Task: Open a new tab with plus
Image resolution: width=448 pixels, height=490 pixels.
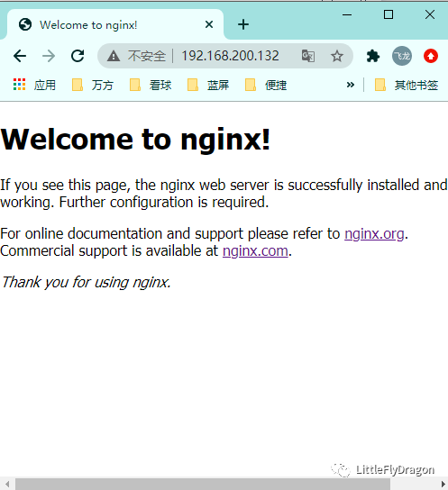Action: click(x=243, y=24)
